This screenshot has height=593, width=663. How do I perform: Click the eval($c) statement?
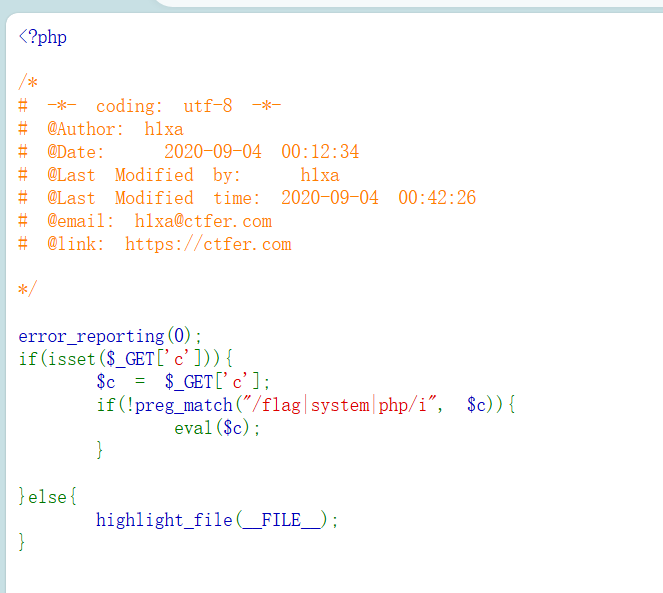coord(217,428)
